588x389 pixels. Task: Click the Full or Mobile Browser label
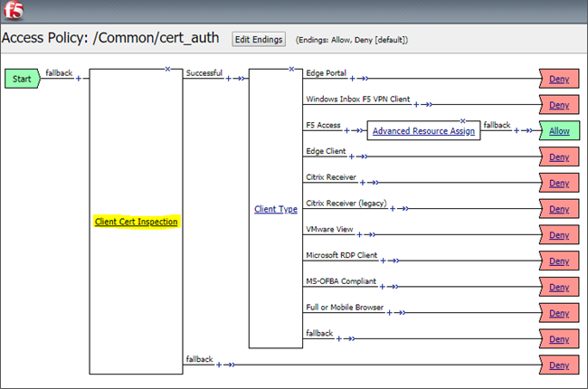[x=345, y=308]
